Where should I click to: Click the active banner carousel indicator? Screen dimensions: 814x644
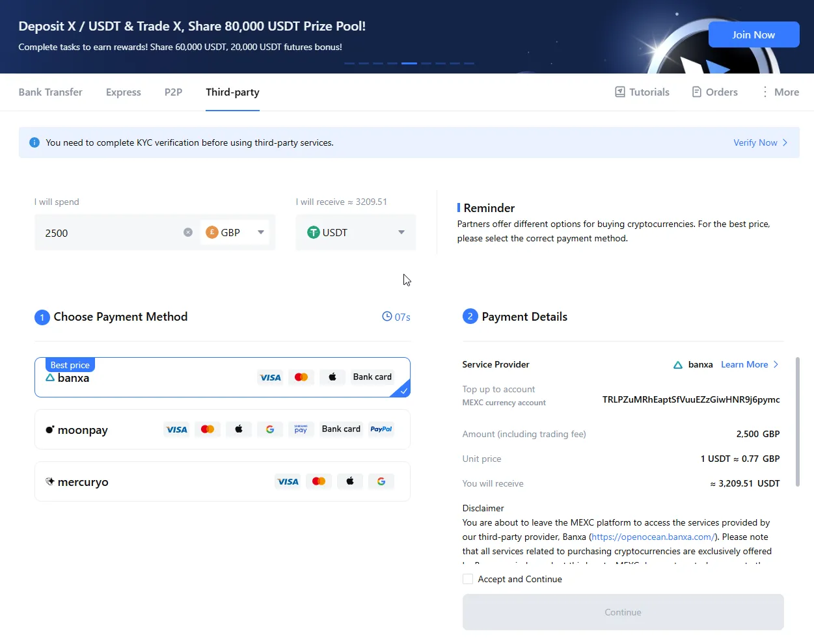[409, 63]
